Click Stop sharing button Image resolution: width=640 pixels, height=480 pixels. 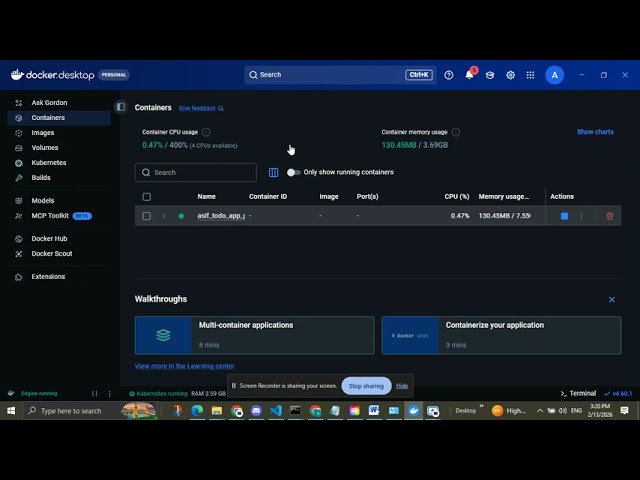(366, 386)
